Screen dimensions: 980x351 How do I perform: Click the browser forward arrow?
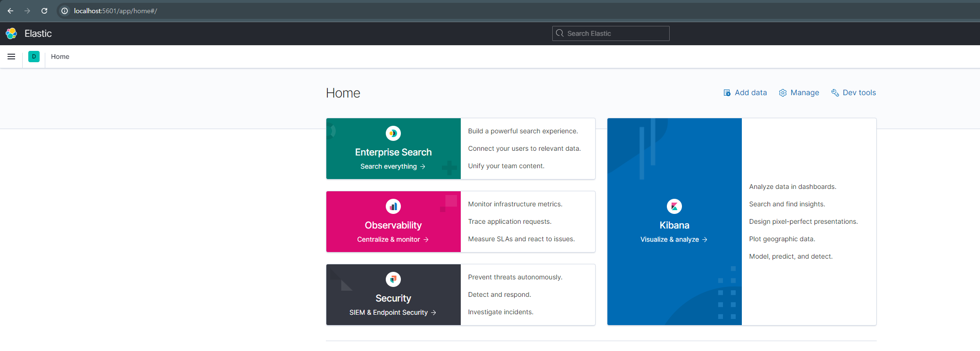[27, 11]
